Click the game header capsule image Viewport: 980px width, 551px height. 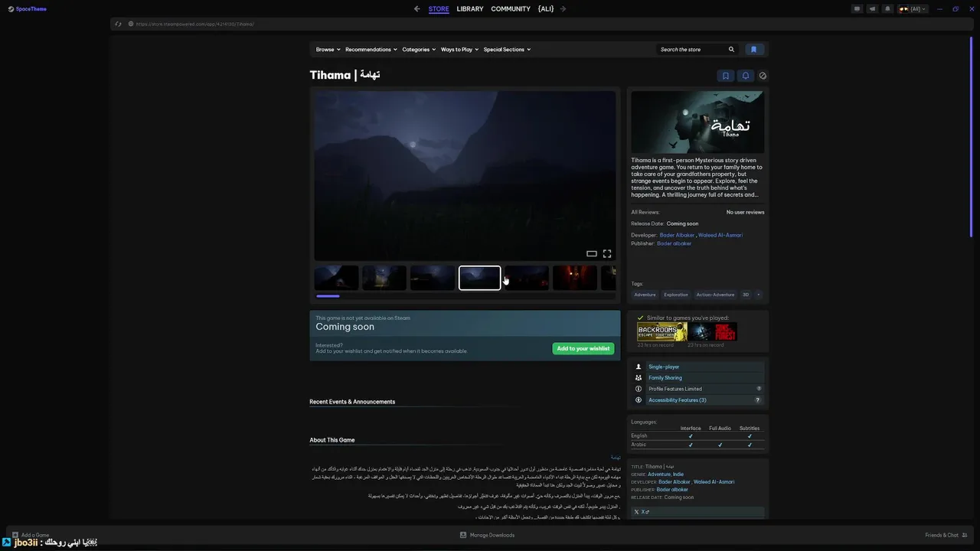[697, 122]
